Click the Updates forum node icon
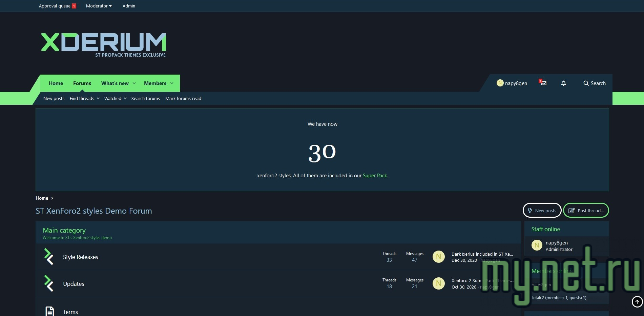Viewport: 644px width, 316px height. 49,283
